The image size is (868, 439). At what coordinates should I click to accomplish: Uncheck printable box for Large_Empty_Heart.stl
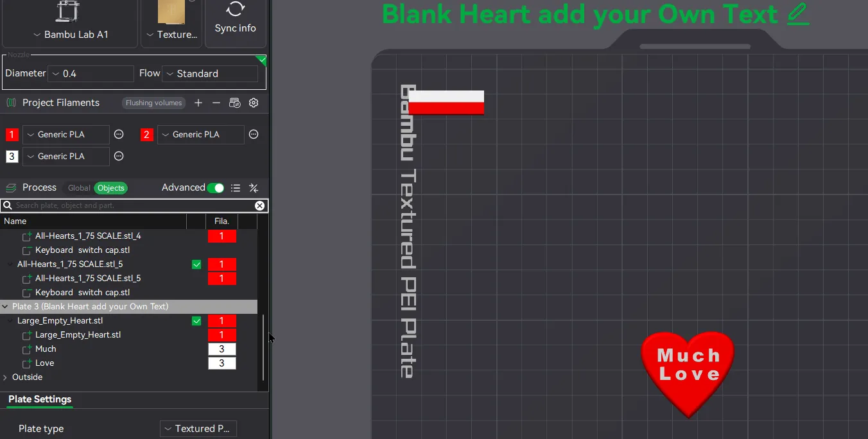click(196, 321)
